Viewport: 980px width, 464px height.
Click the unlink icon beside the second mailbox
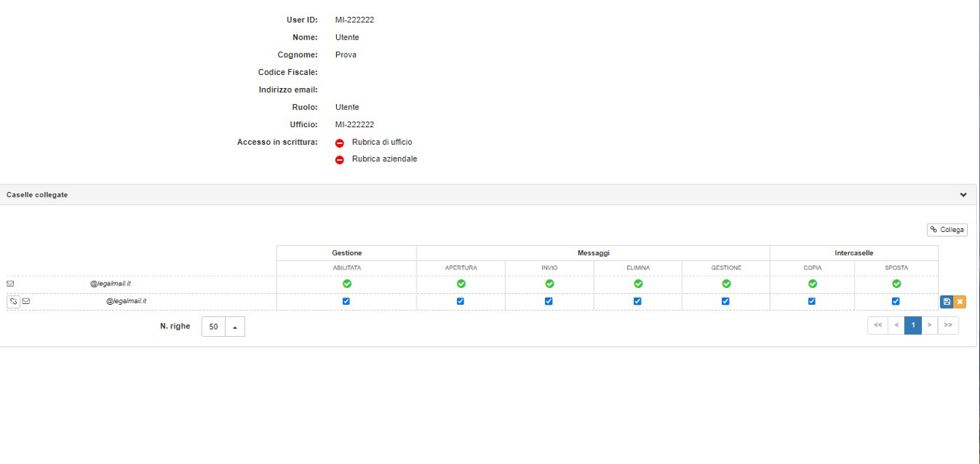click(13, 302)
